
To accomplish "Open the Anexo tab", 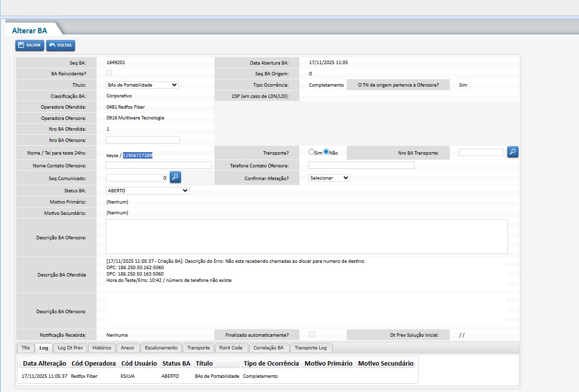I will [x=127, y=348].
